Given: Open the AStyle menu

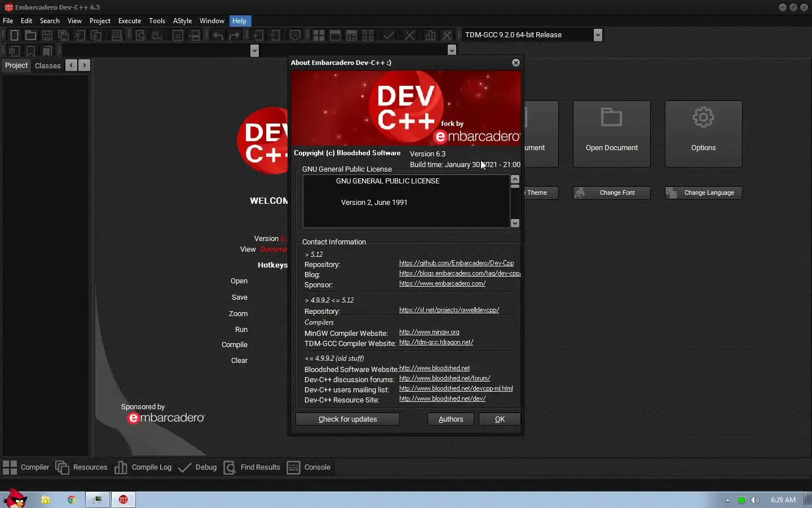Looking at the screenshot, I should coord(182,21).
